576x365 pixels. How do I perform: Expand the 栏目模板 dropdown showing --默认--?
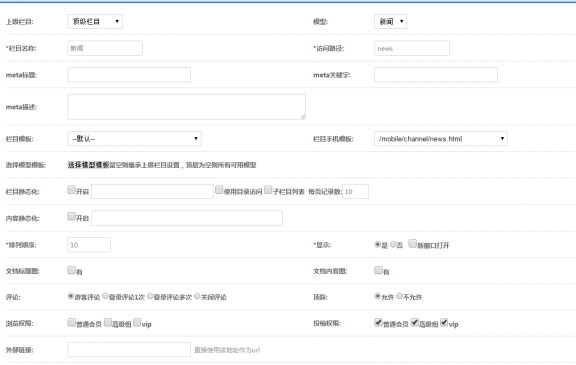point(134,138)
